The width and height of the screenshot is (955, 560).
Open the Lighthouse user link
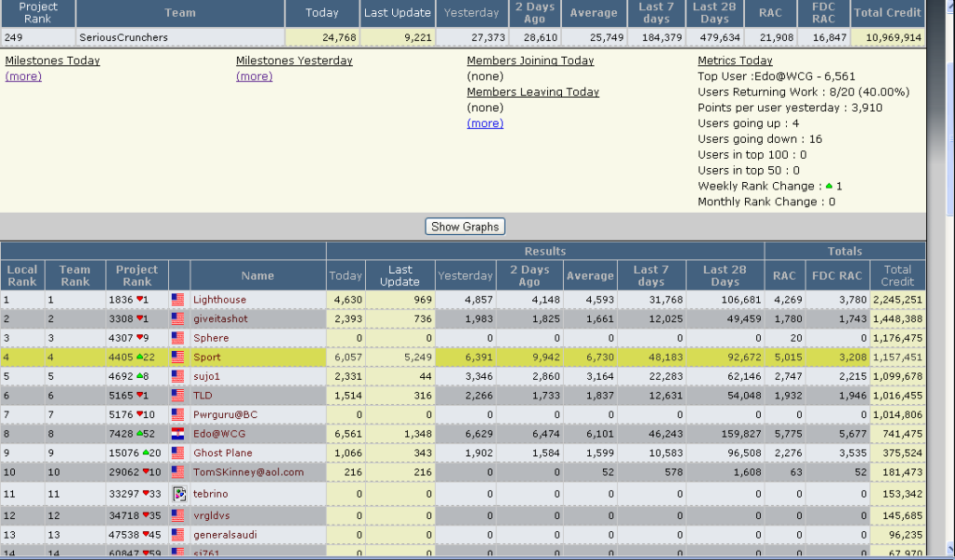pyautogui.click(x=219, y=300)
